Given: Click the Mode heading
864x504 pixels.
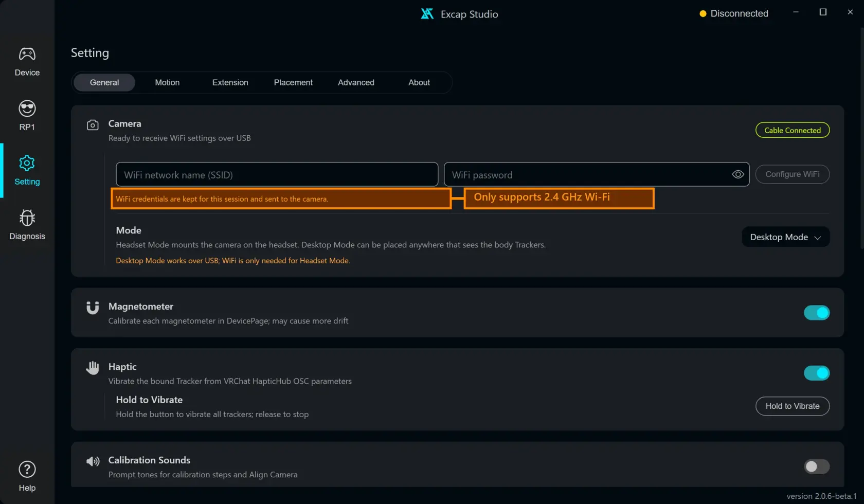Looking at the screenshot, I should (129, 230).
